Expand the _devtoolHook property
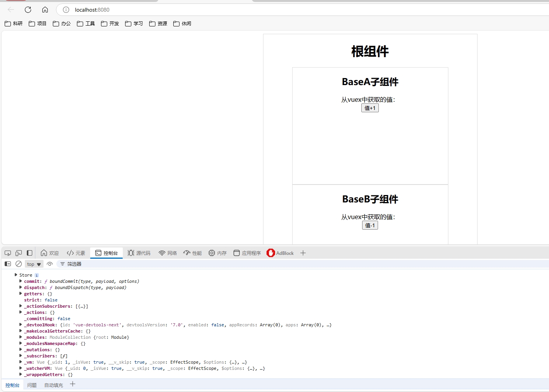This screenshot has width=549, height=392. [x=21, y=324]
